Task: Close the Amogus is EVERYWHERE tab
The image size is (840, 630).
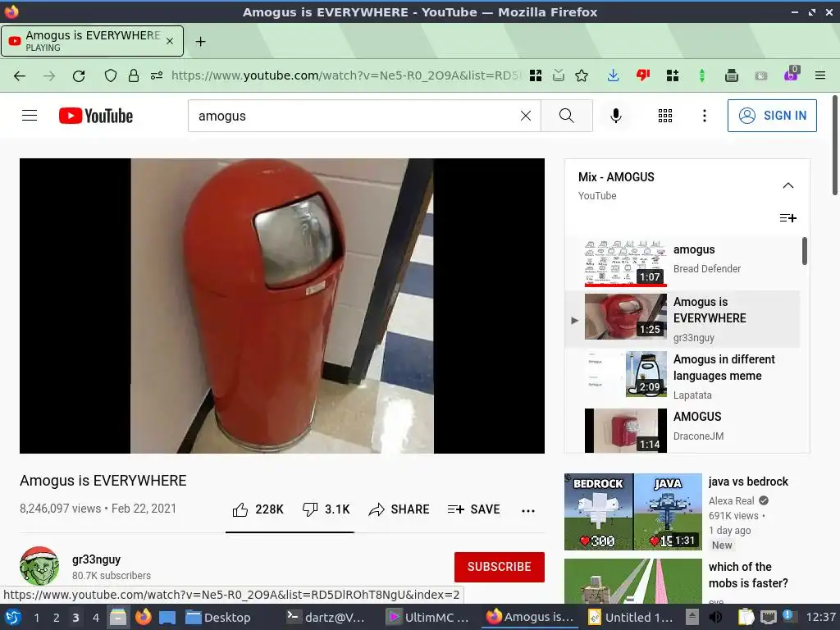Action: pos(170,41)
